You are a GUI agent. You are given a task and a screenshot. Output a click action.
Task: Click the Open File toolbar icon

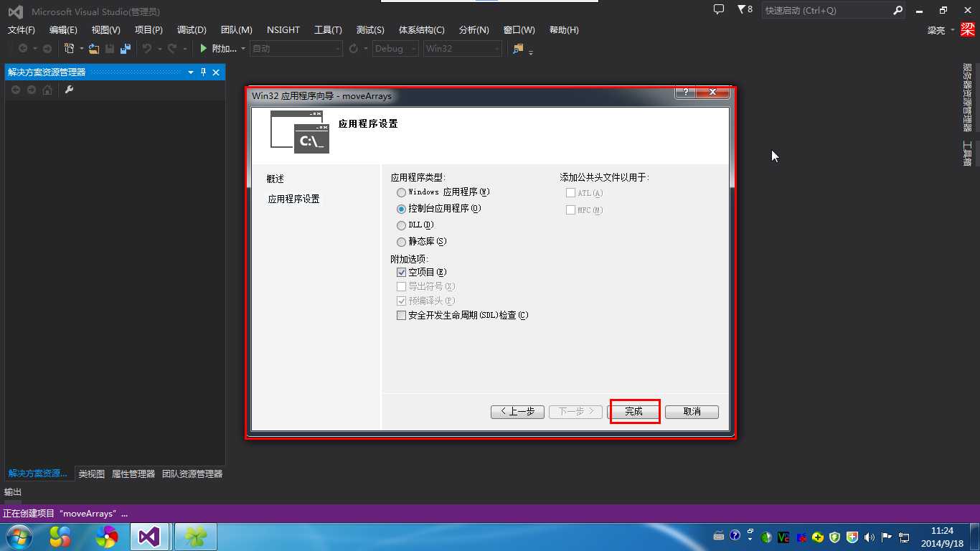pos(94,49)
